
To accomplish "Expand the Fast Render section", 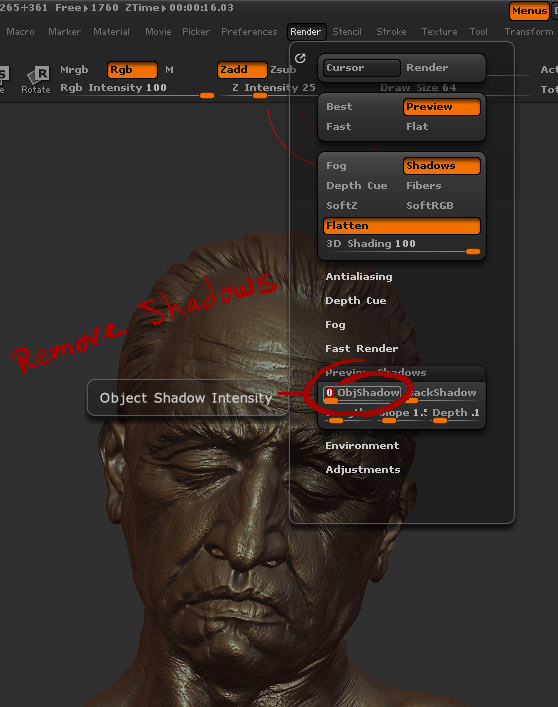I will click(361, 349).
